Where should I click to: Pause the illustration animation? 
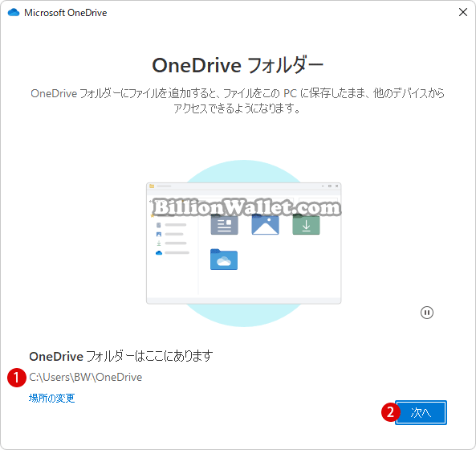[x=427, y=313]
